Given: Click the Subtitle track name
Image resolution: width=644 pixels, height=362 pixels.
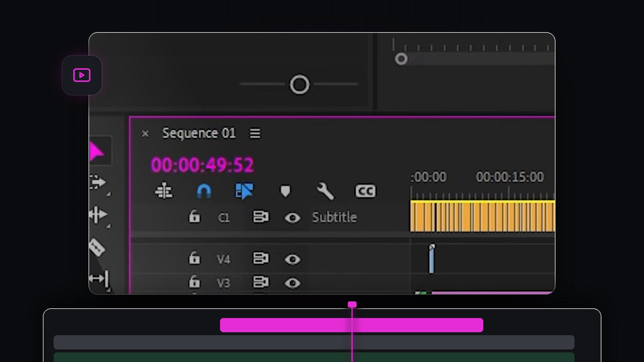Looking at the screenshot, I should [x=334, y=217].
